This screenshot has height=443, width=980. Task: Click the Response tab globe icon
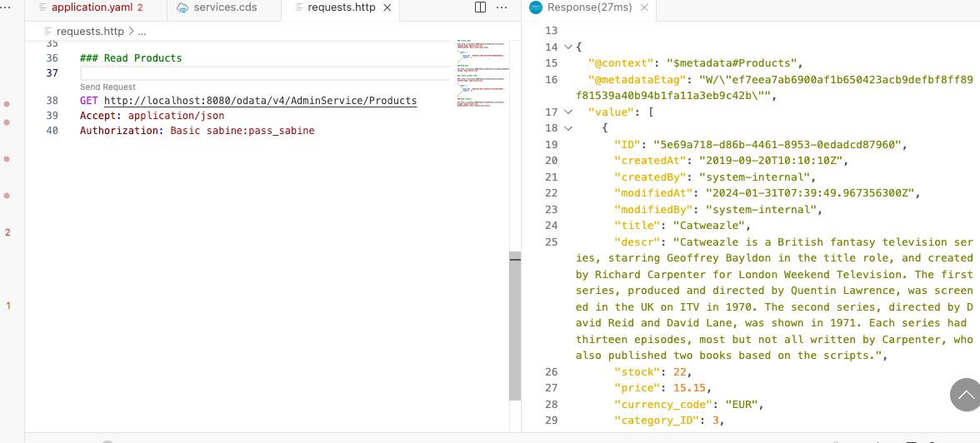(536, 7)
